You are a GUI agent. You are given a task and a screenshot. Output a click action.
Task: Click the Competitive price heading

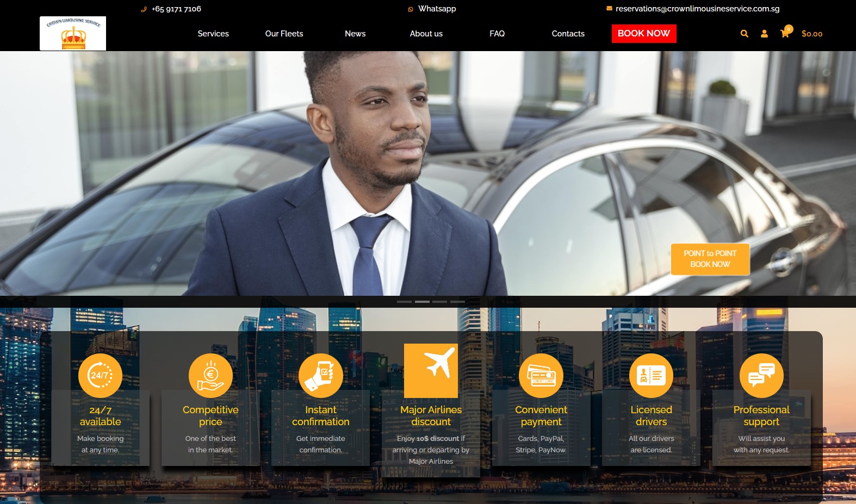(210, 416)
